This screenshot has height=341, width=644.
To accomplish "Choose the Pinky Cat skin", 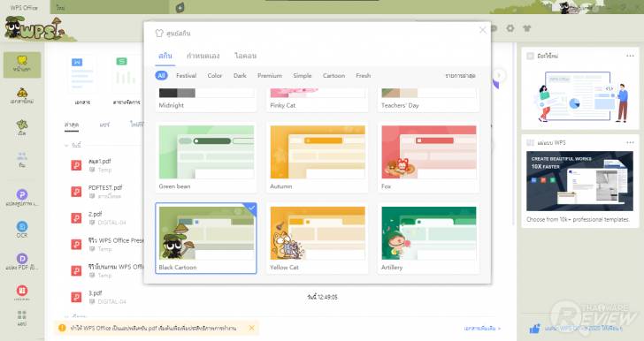I will pyautogui.click(x=317, y=100).
